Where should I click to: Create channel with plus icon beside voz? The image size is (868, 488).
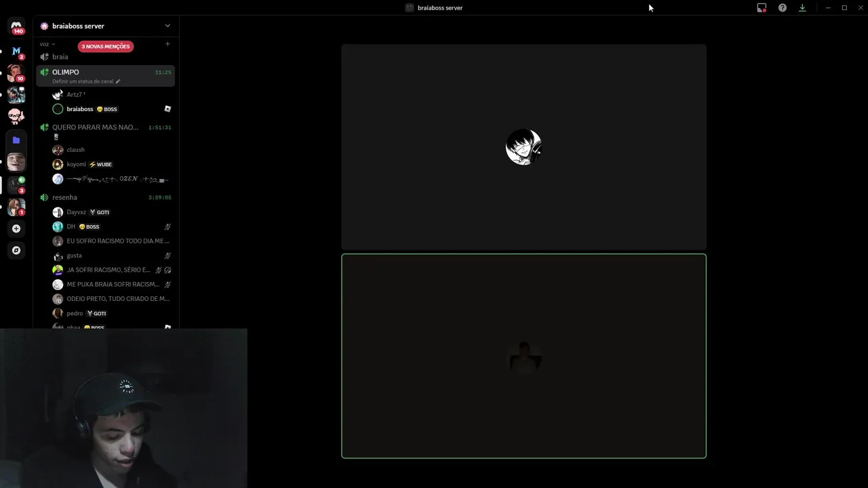pos(167,44)
